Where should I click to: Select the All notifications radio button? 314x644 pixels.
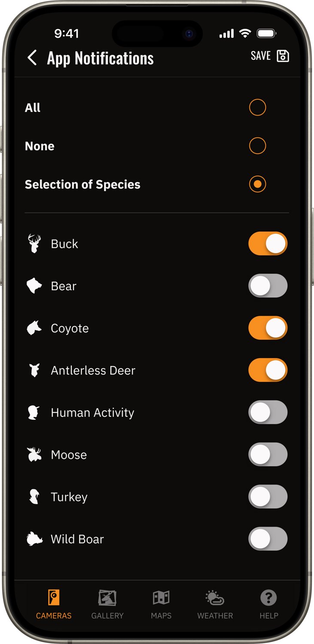258,107
